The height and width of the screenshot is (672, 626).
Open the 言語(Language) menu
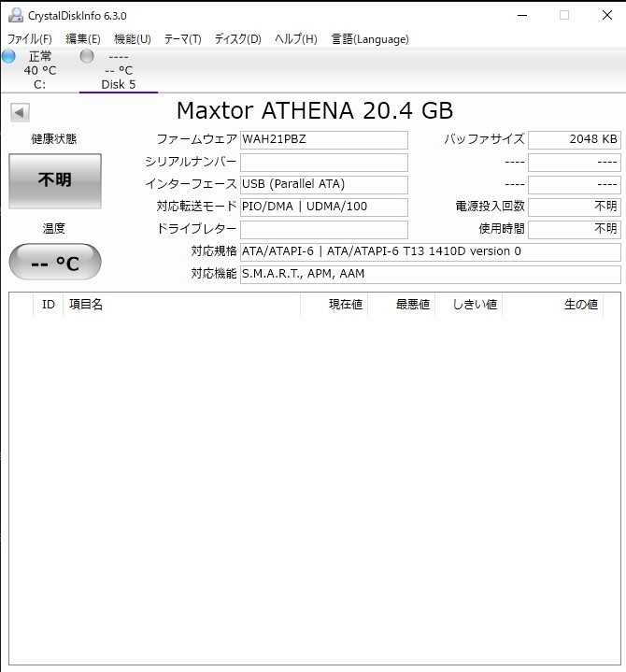click(370, 39)
